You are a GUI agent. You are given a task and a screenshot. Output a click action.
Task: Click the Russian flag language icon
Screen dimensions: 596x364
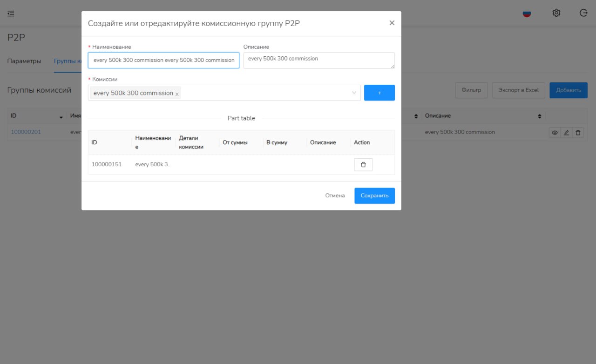click(527, 13)
